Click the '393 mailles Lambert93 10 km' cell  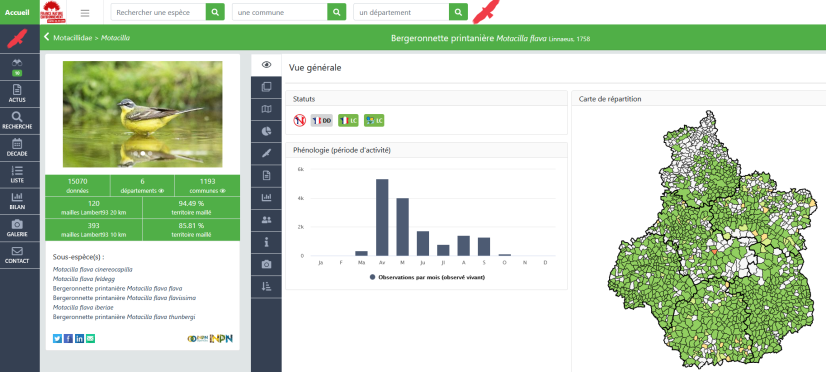[x=94, y=230]
